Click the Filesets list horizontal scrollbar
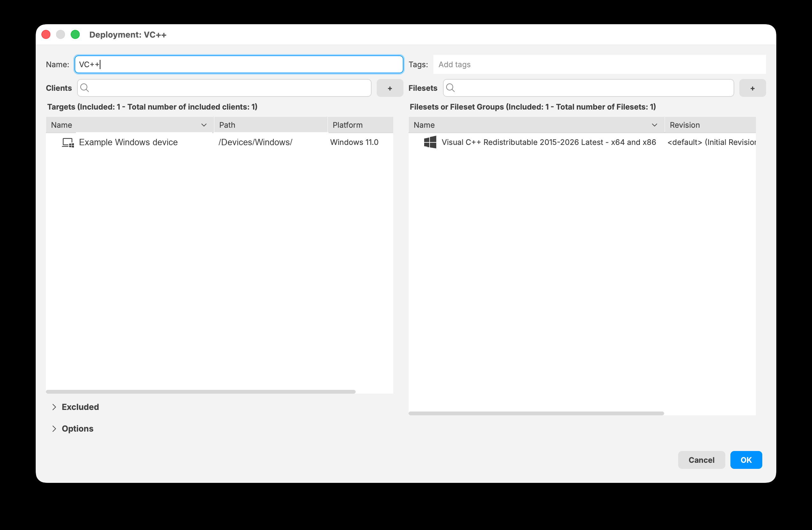This screenshot has width=812, height=530. [536, 413]
